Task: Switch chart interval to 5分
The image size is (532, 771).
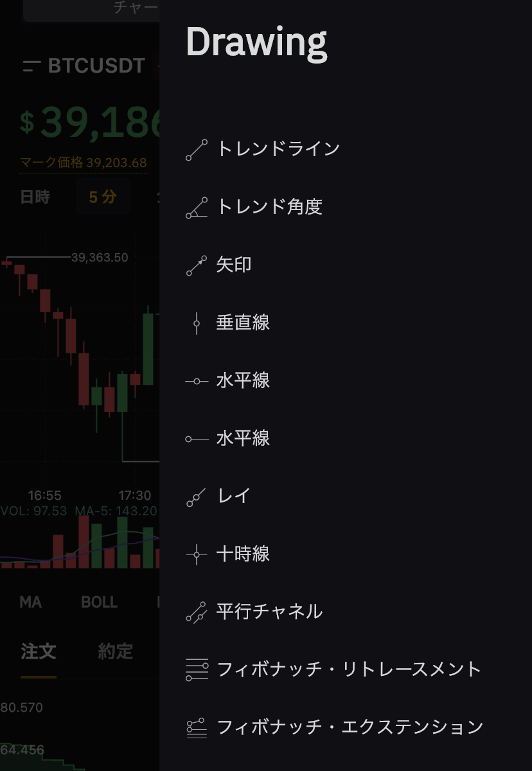Action: tap(103, 197)
